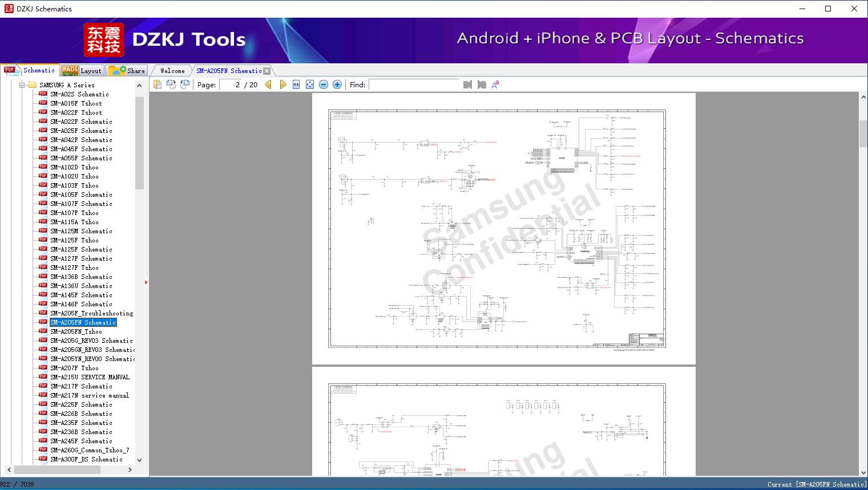The height and width of the screenshot is (490, 868).
Task: Click the find next icon
Action: pyautogui.click(x=482, y=84)
